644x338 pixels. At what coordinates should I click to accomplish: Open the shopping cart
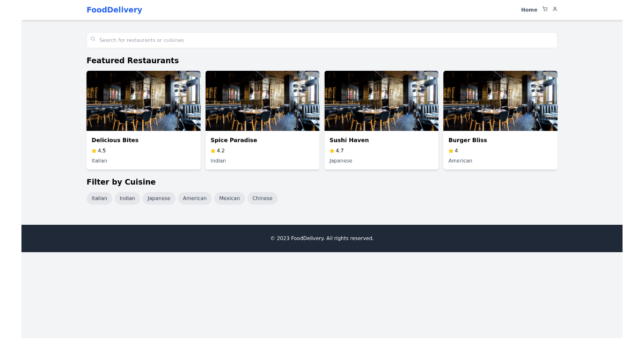click(544, 9)
